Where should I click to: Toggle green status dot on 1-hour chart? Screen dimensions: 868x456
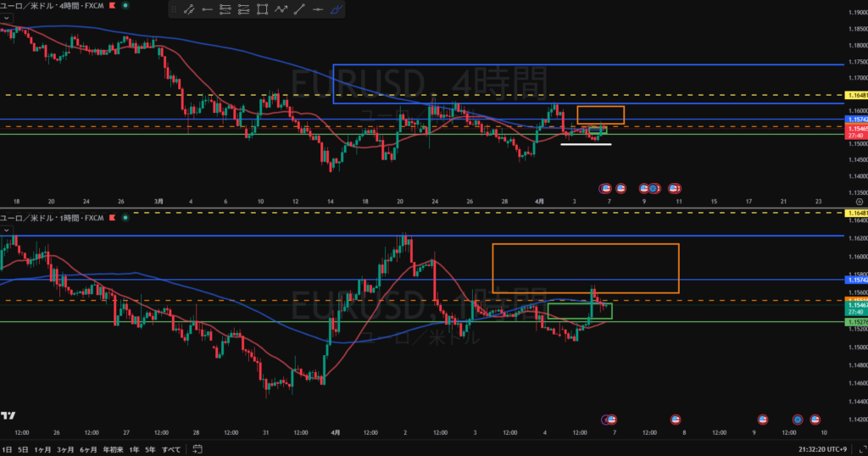[124, 218]
